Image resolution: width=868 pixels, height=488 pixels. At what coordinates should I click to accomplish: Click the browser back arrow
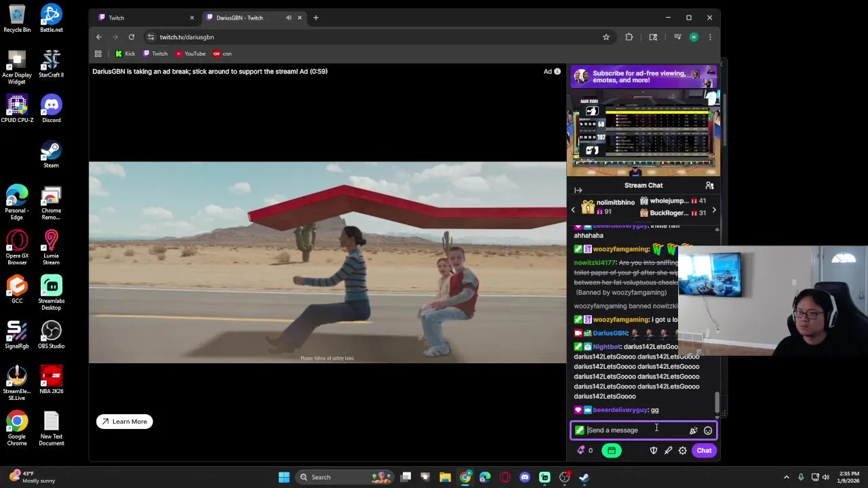click(99, 37)
